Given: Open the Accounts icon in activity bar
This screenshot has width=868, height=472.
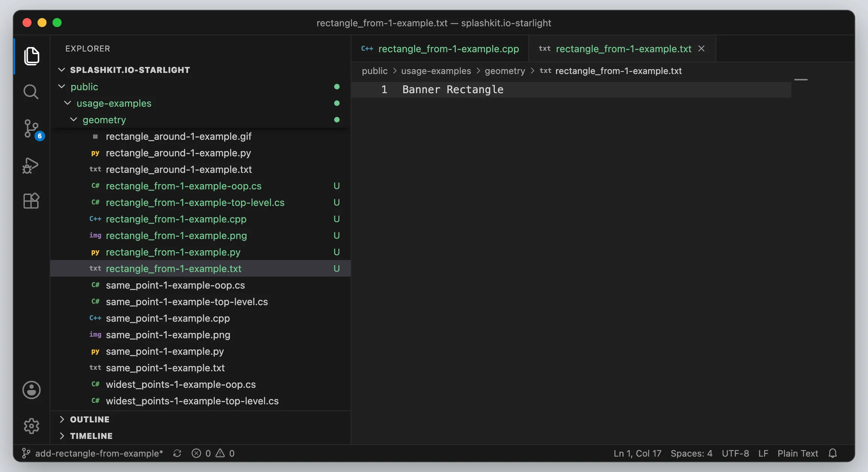Looking at the screenshot, I should [x=32, y=390].
